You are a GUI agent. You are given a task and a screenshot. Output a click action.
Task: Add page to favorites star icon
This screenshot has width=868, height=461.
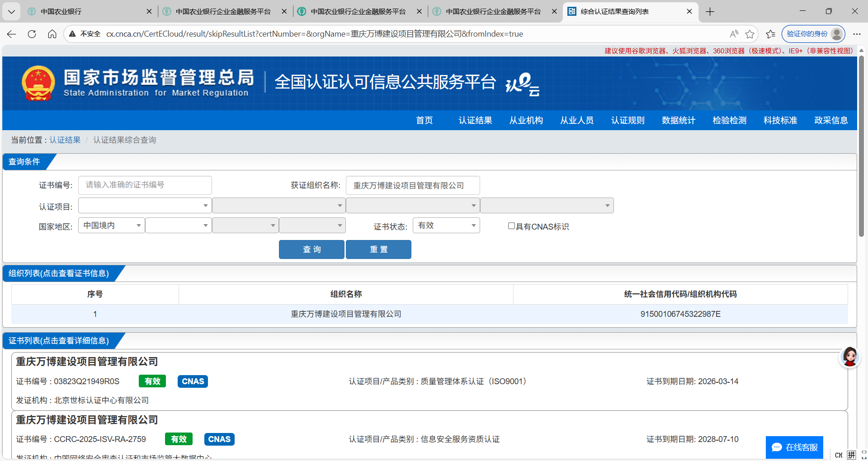point(750,34)
